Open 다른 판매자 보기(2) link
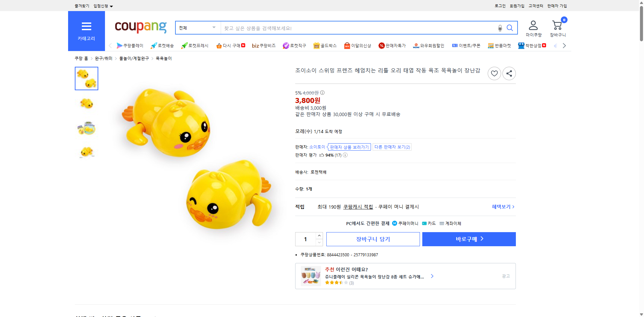The height and width of the screenshot is (317, 644). 392,147
